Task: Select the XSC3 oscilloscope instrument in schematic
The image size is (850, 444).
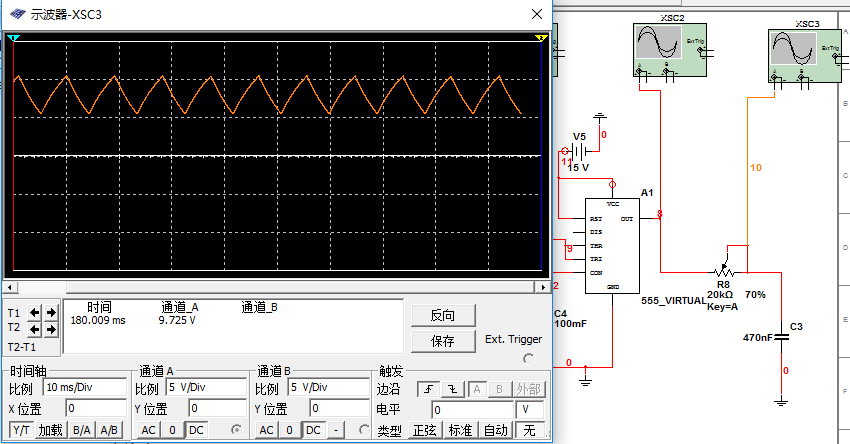Action: [x=805, y=56]
